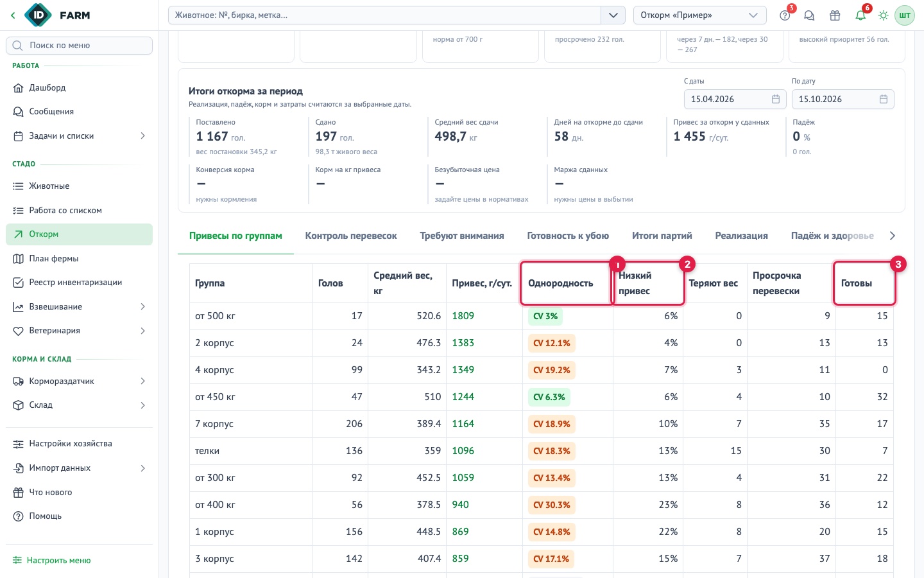924x578 pixels.
Task: Open the help question mark icon
Action: coord(785,15)
